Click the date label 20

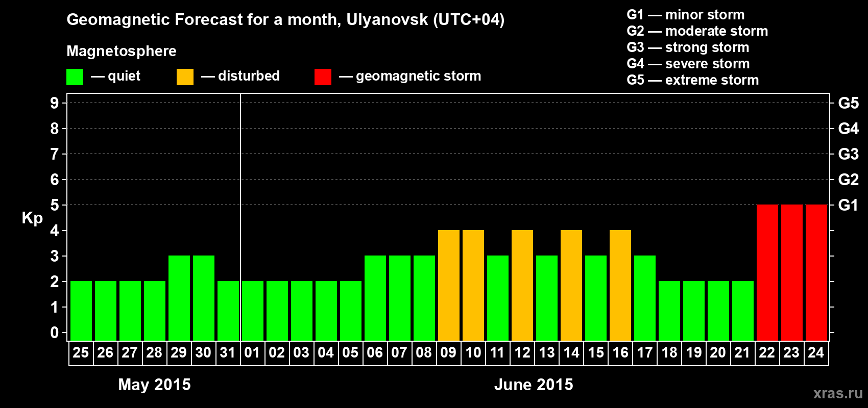coord(718,352)
